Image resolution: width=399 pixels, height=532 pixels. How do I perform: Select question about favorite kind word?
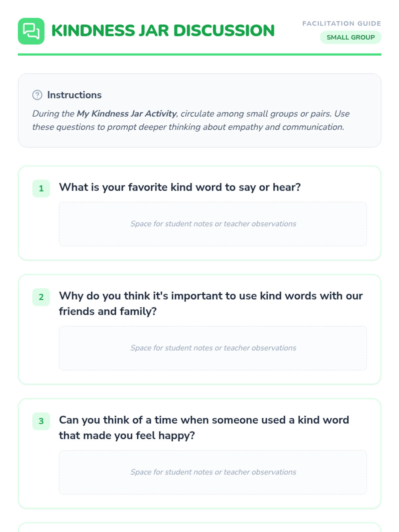180,187
